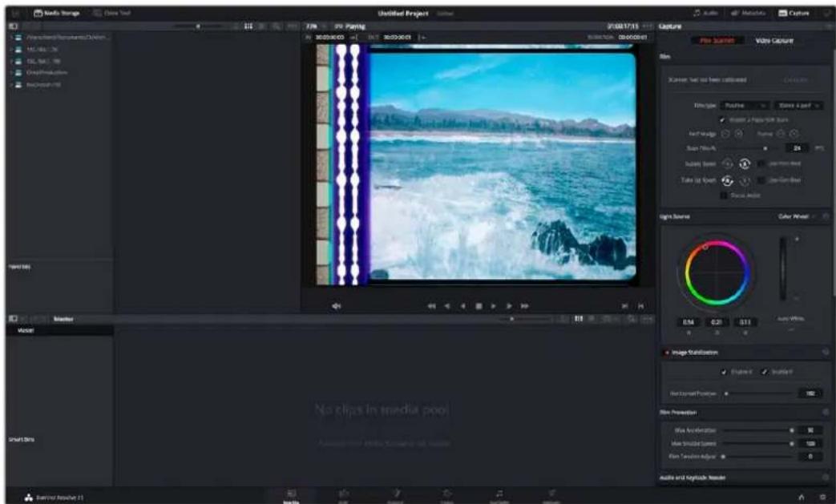
Task: Adjust the Max Acceleration slider
Action: pyautogui.click(x=757, y=430)
